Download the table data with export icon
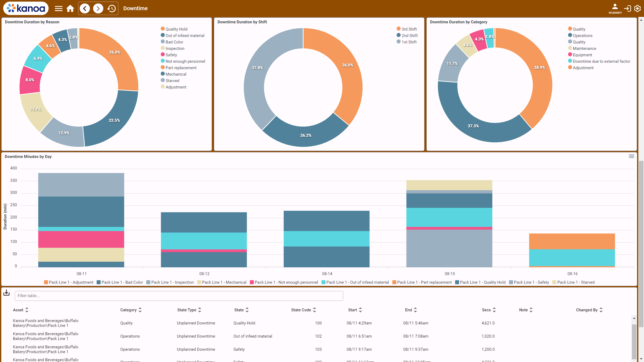 pos(6,293)
